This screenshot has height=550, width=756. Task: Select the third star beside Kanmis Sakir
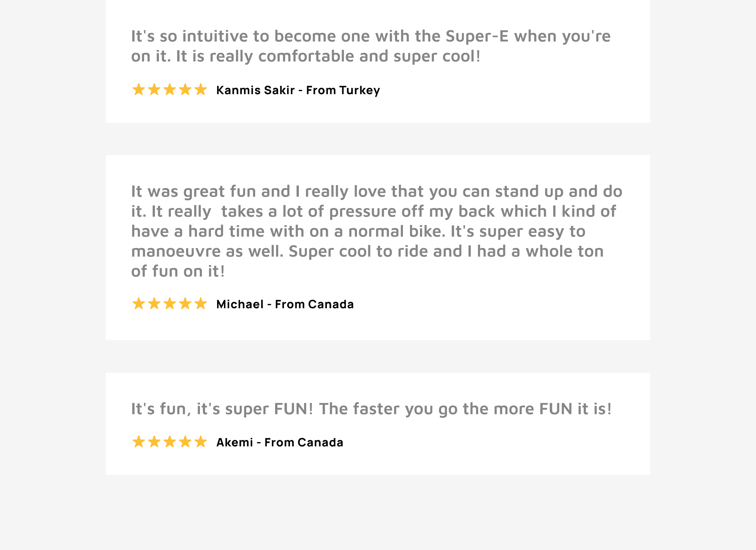[x=170, y=90]
